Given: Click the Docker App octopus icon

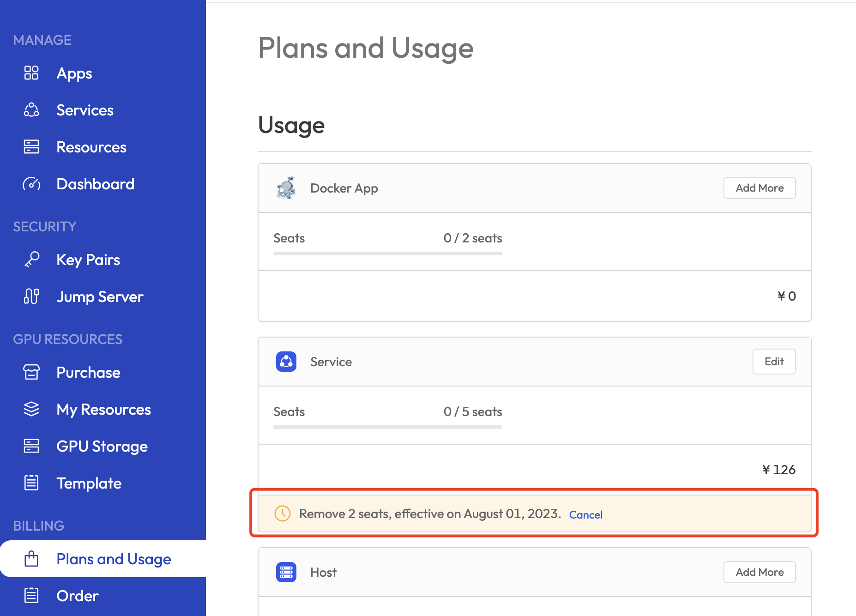Looking at the screenshot, I should point(286,188).
